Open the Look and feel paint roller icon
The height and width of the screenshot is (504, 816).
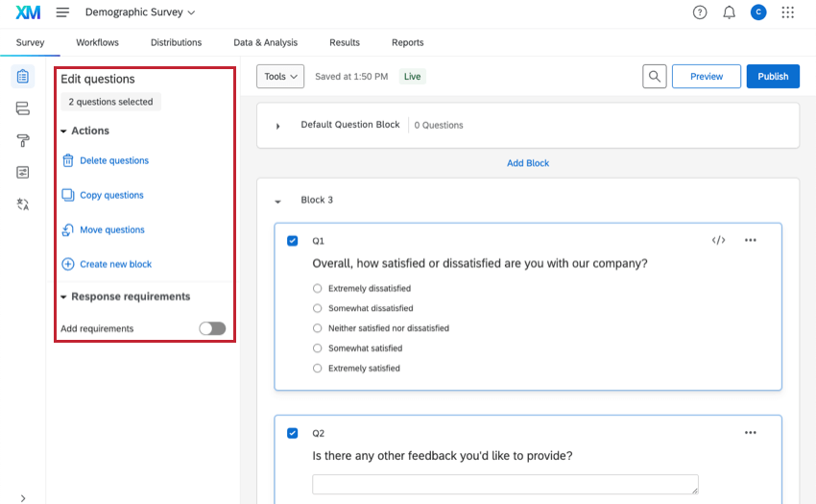tap(23, 141)
